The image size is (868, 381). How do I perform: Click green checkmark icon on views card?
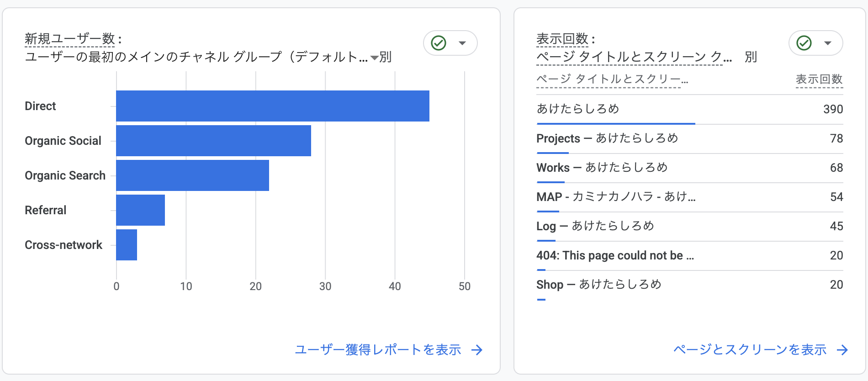click(804, 43)
